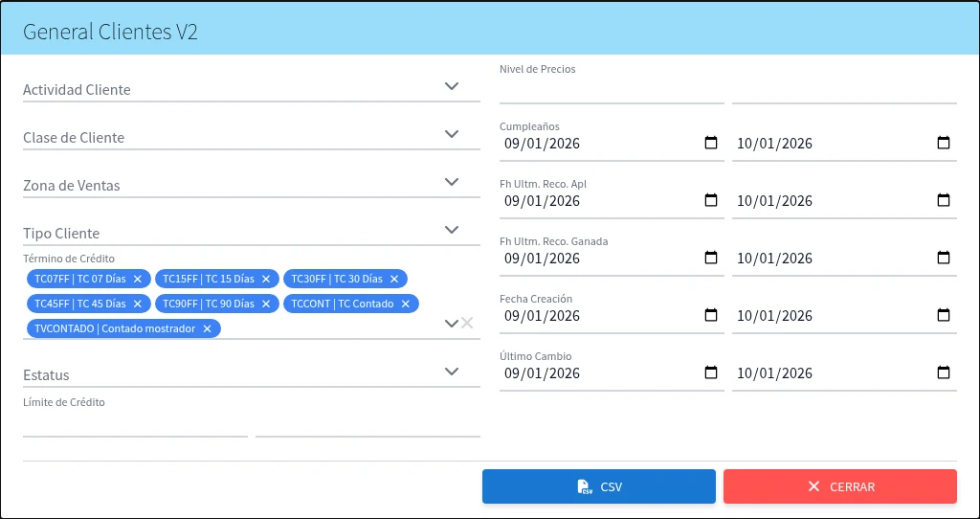The height and width of the screenshot is (519, 980).
Task: Open calendar for Fecha Creación end date
Action: click(x=943, y=314)
